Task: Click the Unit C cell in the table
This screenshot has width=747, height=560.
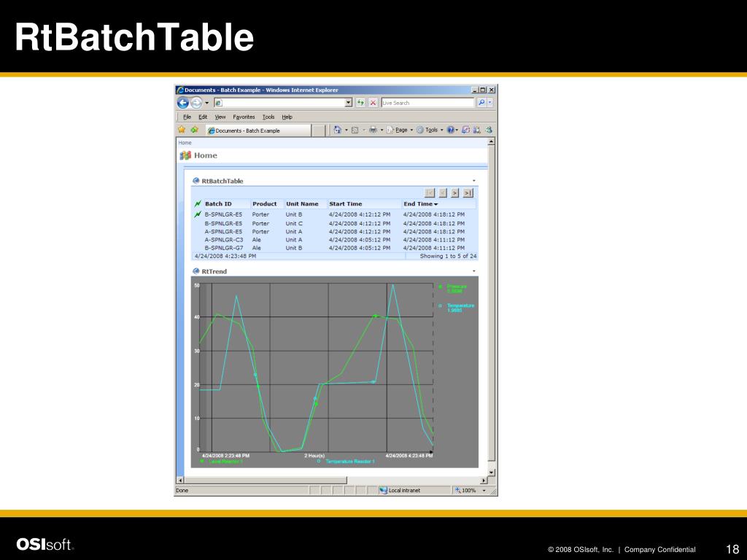Action: [294, 223]
